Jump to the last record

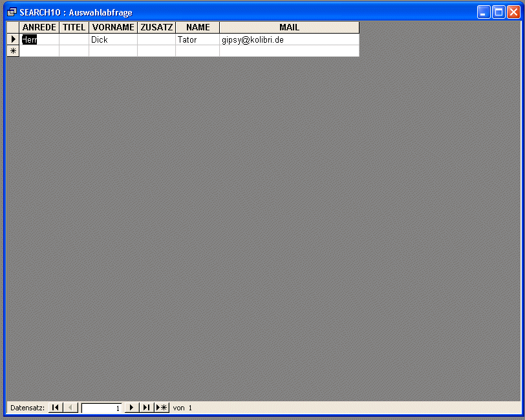pyautogui.click(x=146, y=407)
